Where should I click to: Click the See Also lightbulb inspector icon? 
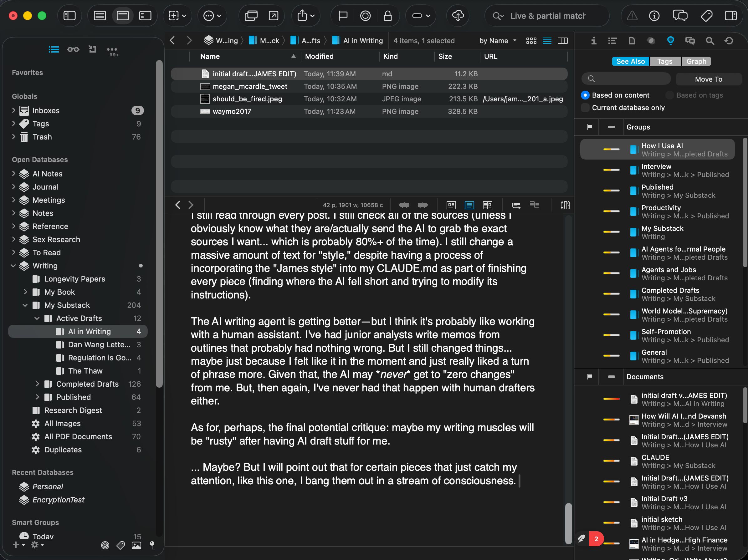[670, 41]
